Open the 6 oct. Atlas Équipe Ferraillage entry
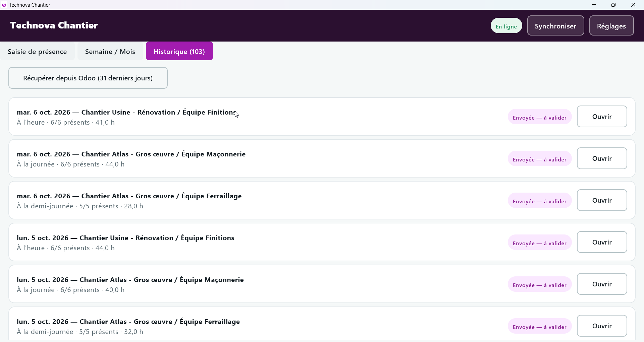Viewport: 644px width, 342px height. pos(602,200)
